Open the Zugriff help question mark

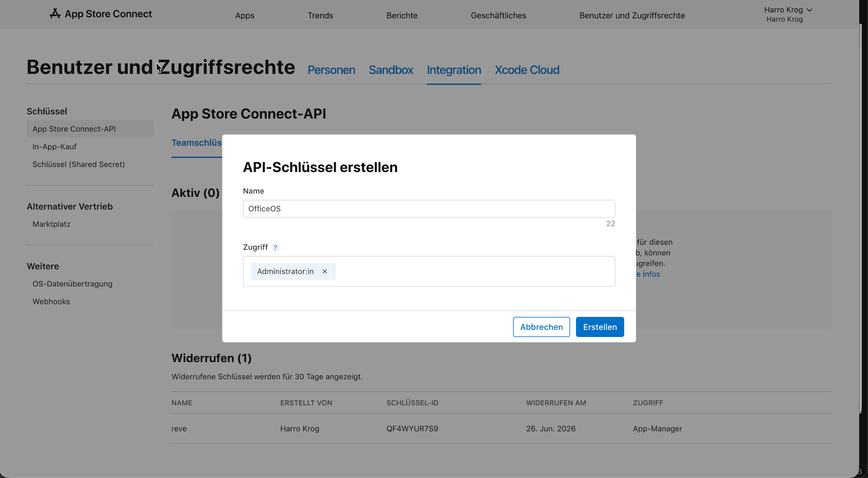[275, 247]
